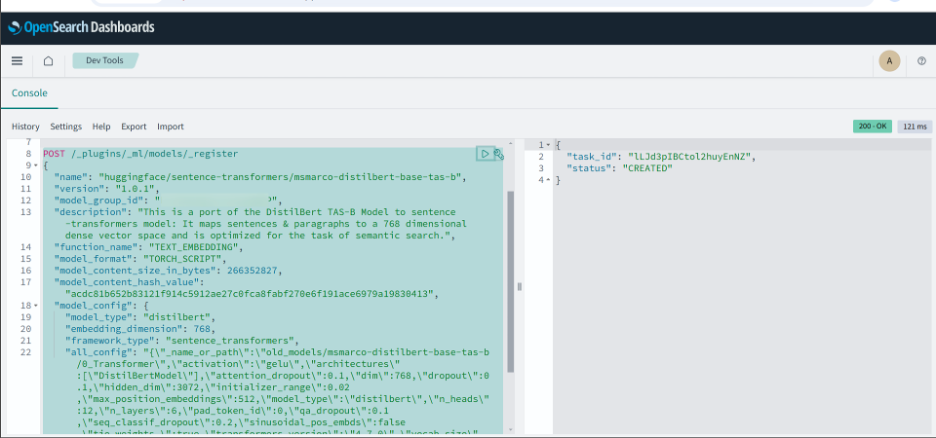Open the Help menu item
This screenshot has width=936, height=438.
pos(101,127)
